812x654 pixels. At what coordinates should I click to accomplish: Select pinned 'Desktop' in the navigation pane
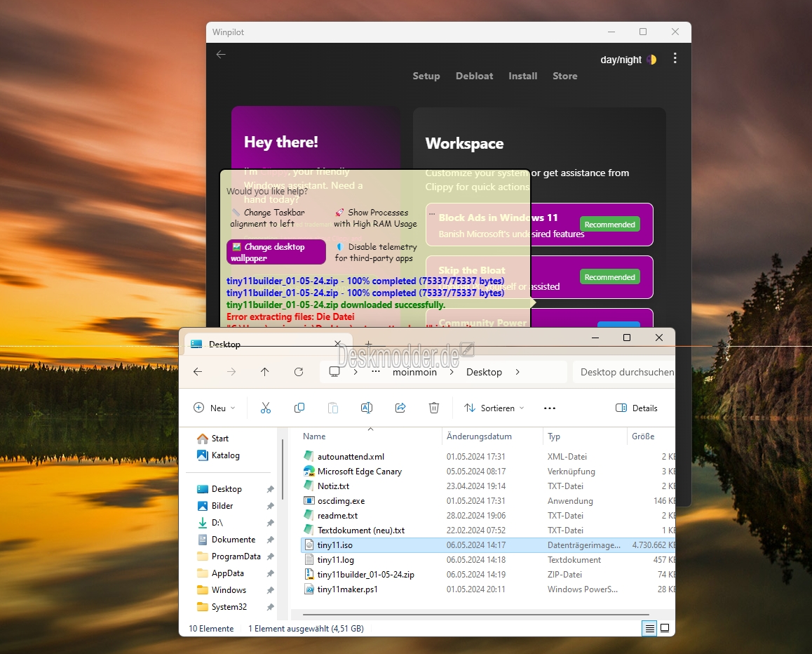coord(226,488)
